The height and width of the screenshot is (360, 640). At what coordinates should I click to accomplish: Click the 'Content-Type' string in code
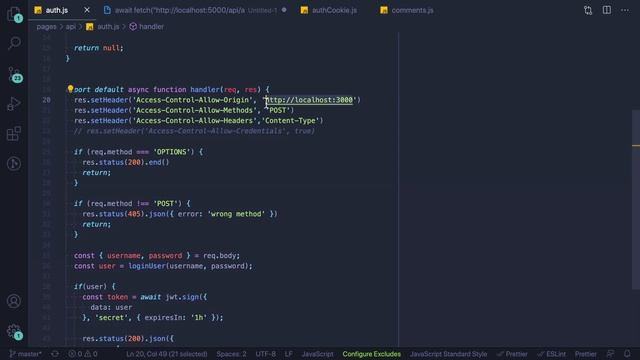pyautogui.click(x=290, y=120)
